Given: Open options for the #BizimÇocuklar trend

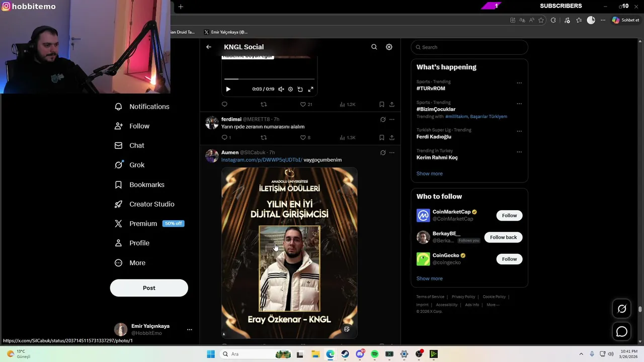Looking at the screenshot, I should pos(519,104).
